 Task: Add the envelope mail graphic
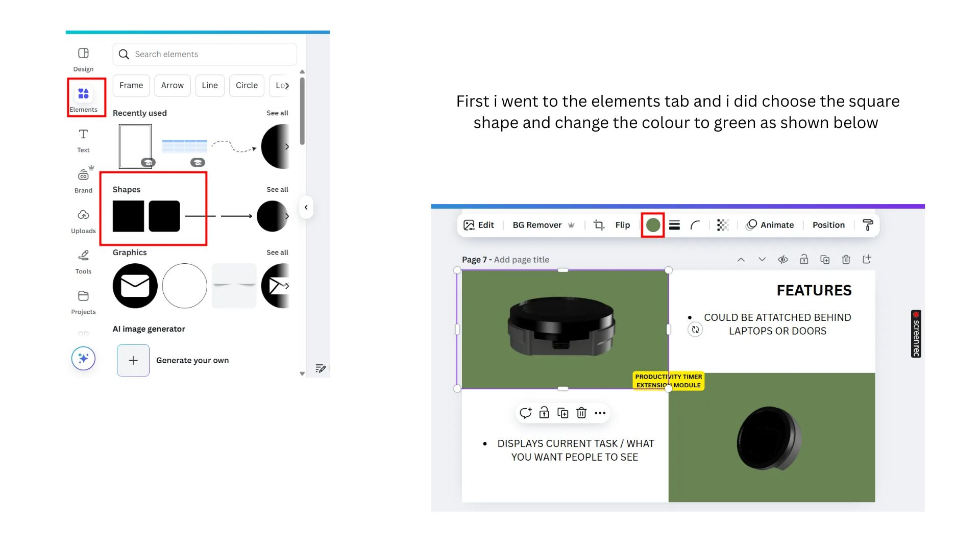135,286
